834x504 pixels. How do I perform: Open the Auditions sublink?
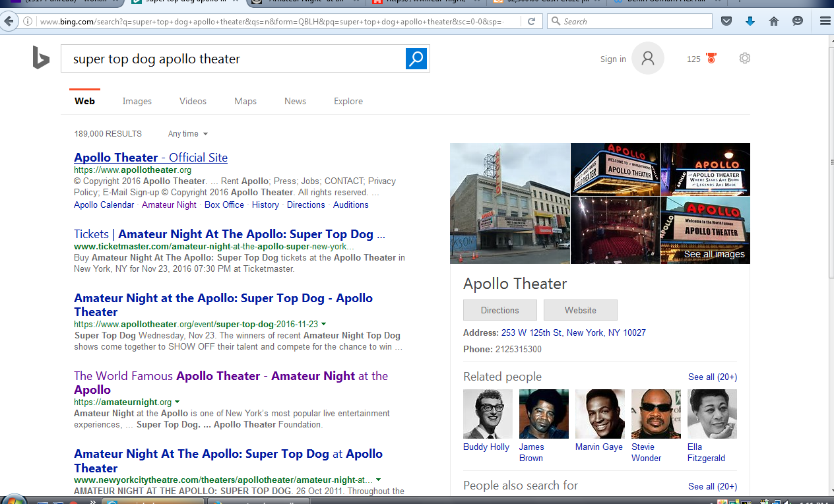(351, 205)
